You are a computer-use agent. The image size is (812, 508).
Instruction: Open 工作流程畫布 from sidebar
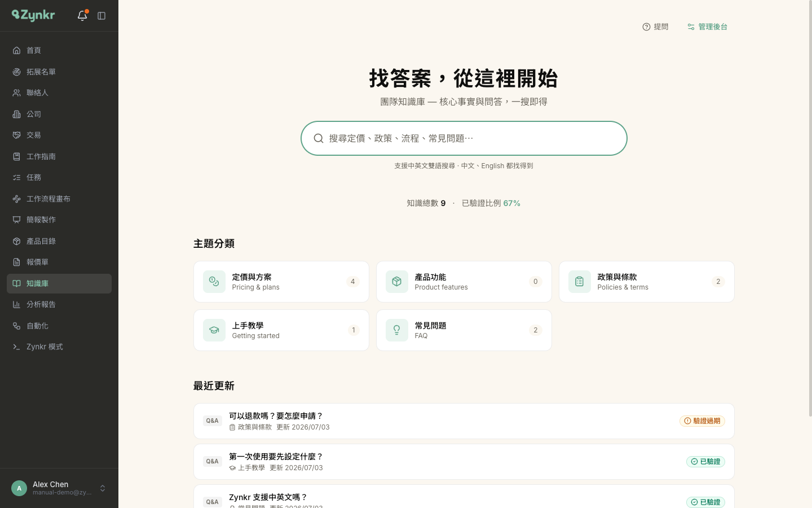coord(59,199)
